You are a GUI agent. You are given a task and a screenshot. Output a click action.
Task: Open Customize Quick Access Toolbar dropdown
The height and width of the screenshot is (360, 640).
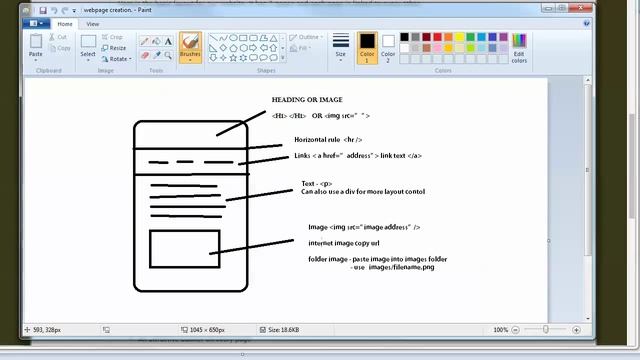74,10
